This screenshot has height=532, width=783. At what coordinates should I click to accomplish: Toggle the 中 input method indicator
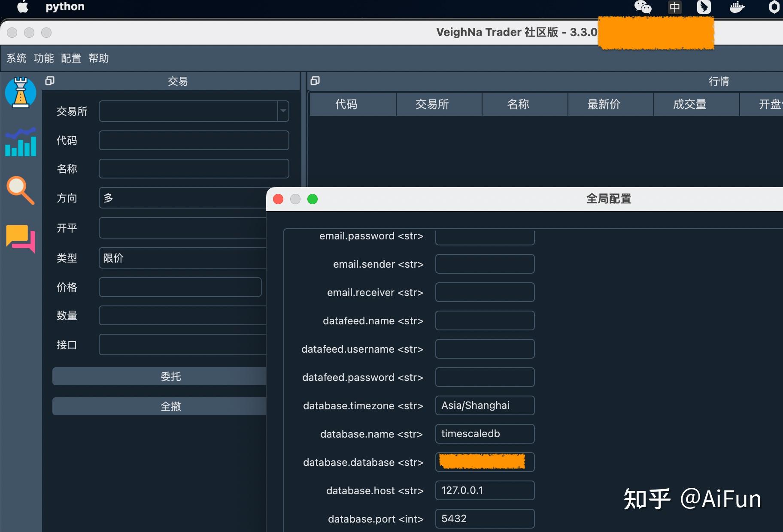[x=674, y=7]
